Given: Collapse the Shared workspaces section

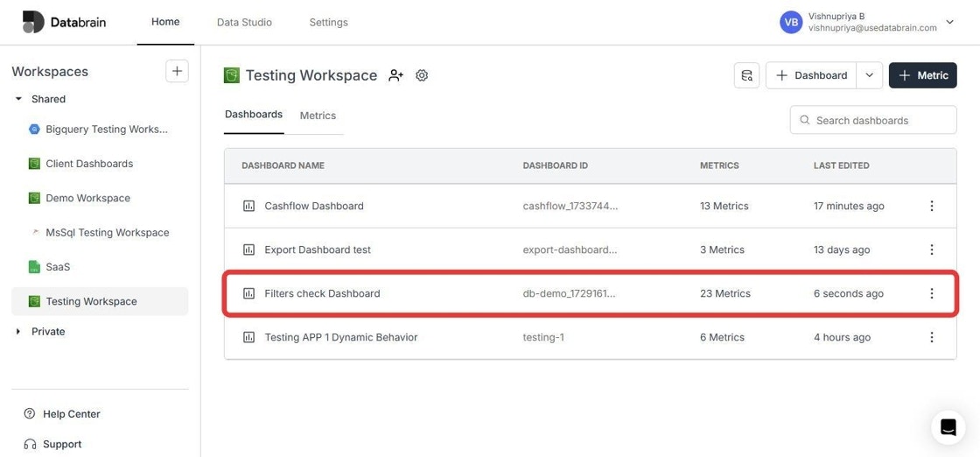Looking at the screenshot, I should (18, 99).
